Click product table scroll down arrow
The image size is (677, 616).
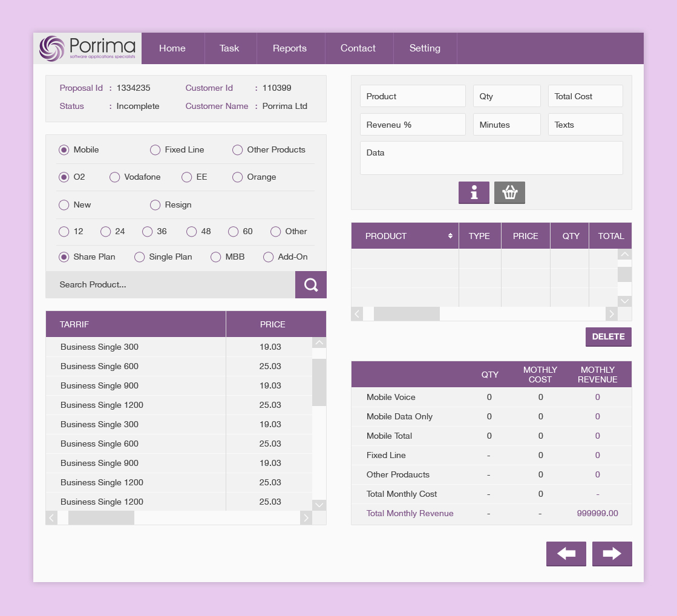625,301
